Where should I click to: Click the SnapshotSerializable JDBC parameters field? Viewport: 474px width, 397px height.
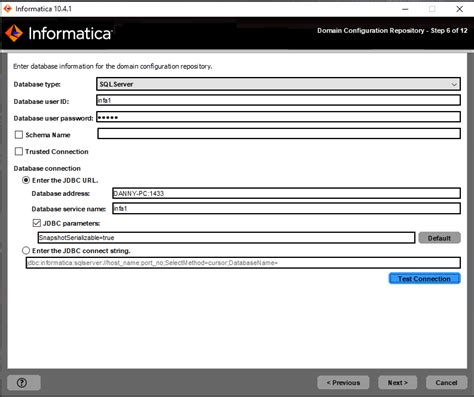226,238
